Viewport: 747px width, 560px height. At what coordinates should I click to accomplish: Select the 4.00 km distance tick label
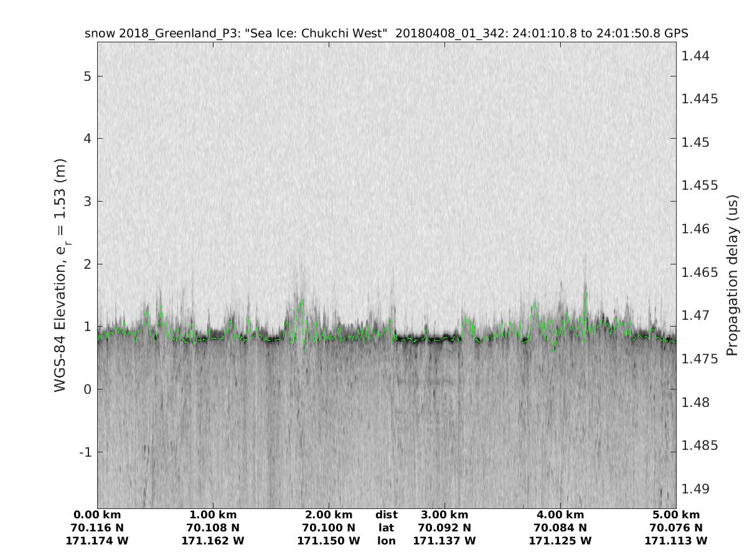560,515
